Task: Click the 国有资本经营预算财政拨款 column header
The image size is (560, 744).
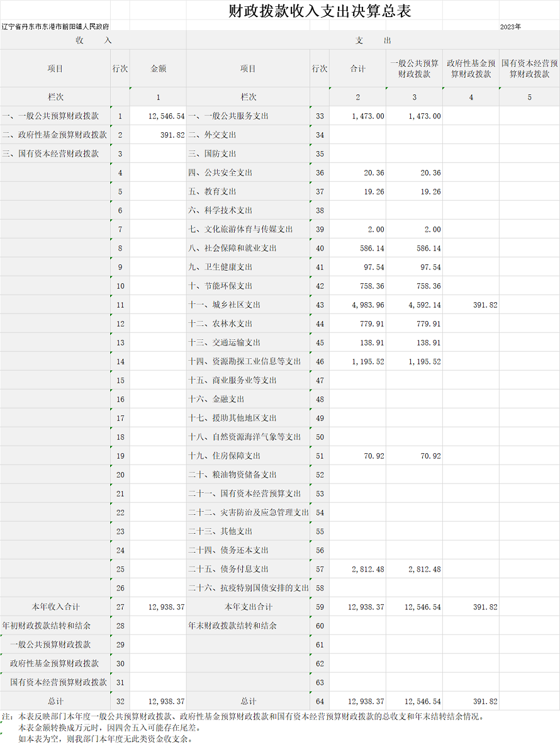Action: coord(530,69)
